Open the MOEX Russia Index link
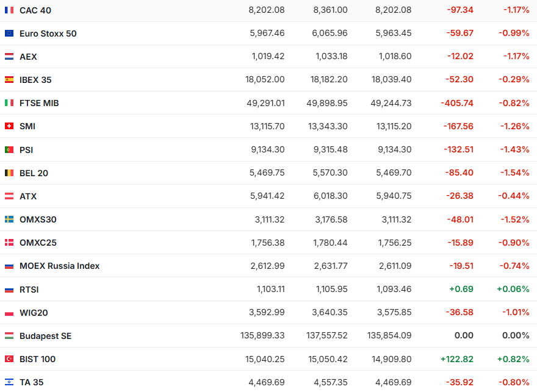The height and width of the screenshot is (392, 537). pyautogui.click(x=60, y=266)
